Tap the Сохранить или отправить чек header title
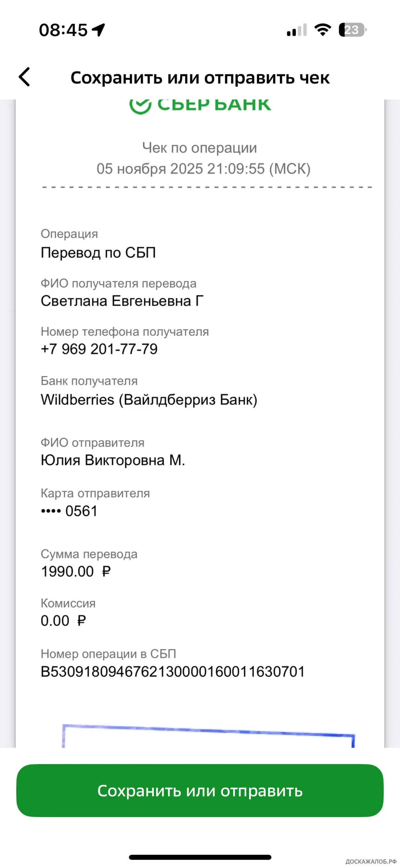 point(200,78)
